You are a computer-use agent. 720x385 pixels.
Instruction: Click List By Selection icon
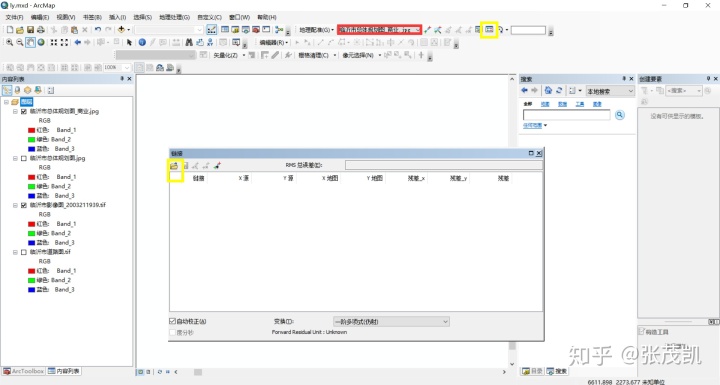point(38,90)
